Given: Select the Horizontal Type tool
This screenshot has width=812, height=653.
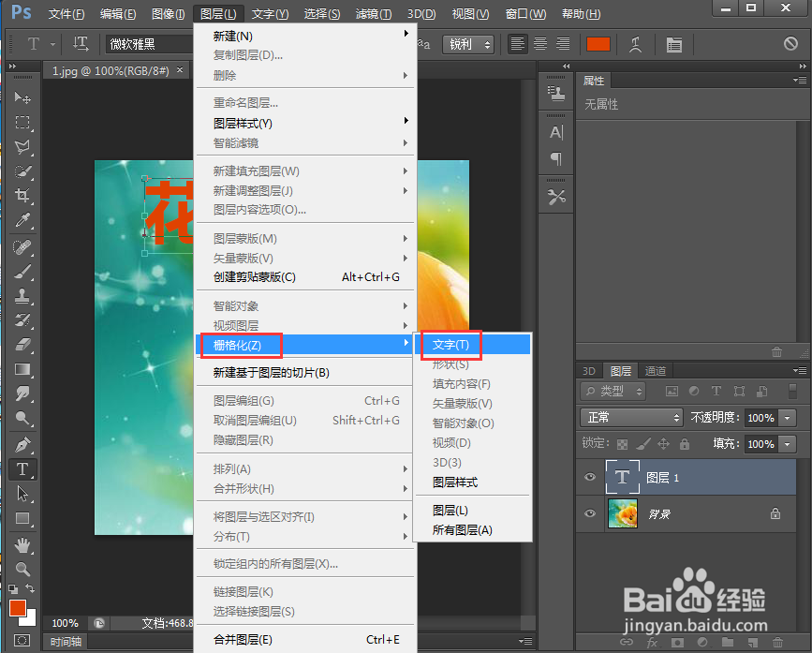Looking at the screenshot, I should [x=22, y=469].
